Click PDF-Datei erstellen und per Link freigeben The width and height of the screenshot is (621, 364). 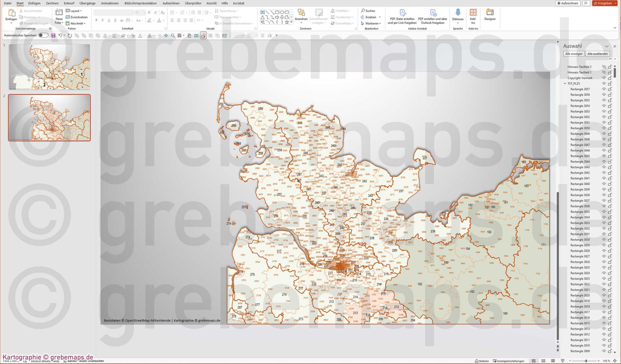(x=402, y=16)
